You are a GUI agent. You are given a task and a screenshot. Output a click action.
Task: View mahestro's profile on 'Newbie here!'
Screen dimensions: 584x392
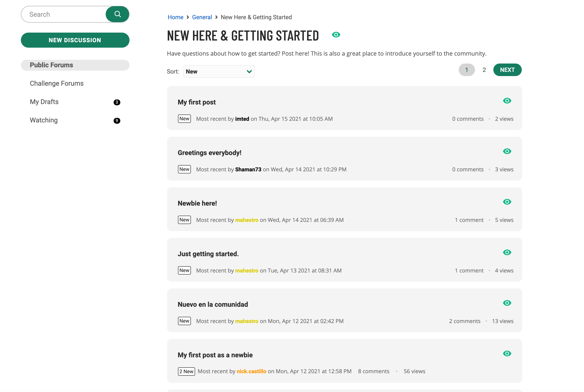point(247,220)
